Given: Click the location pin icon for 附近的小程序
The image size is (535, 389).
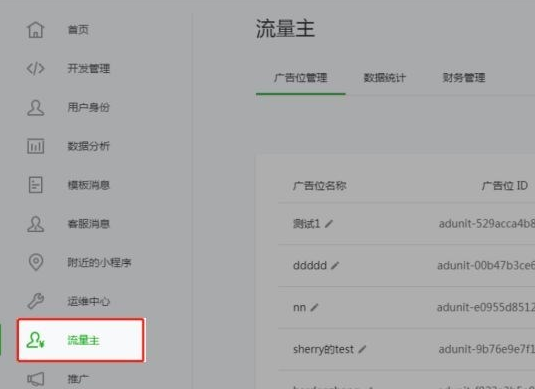Looking at the screenshot, I should 36,262.
